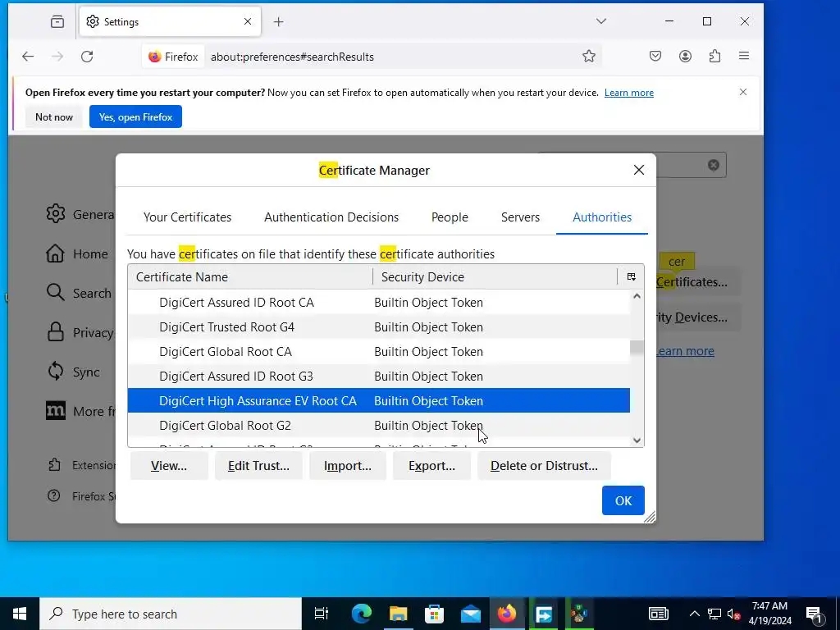Sort by Security Device column header
The image size is (840, 630).
coord(495,277)
